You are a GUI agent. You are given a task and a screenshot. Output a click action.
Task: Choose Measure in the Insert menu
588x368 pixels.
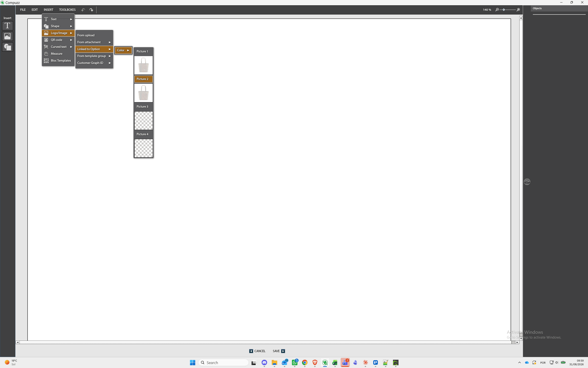(x=58, y=54)
